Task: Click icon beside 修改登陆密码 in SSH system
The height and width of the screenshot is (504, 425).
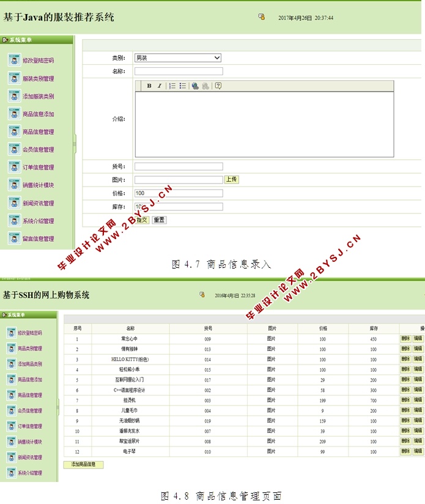Action: pyautogui.click(x=11, y=333)
